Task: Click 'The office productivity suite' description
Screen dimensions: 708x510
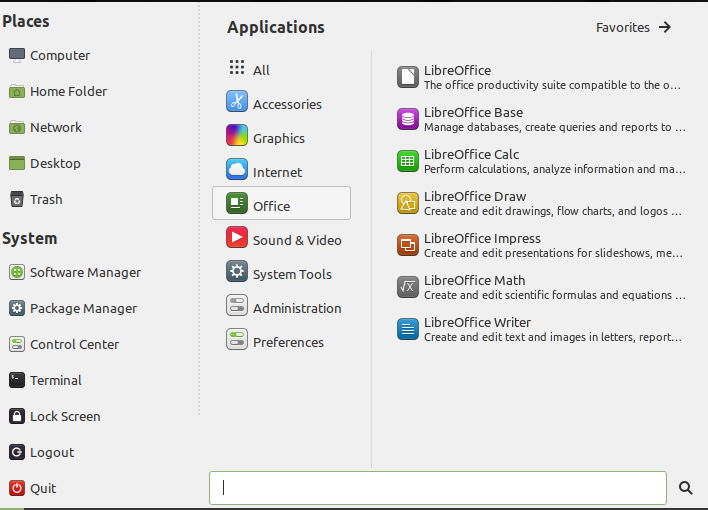Action: (552, 85)
